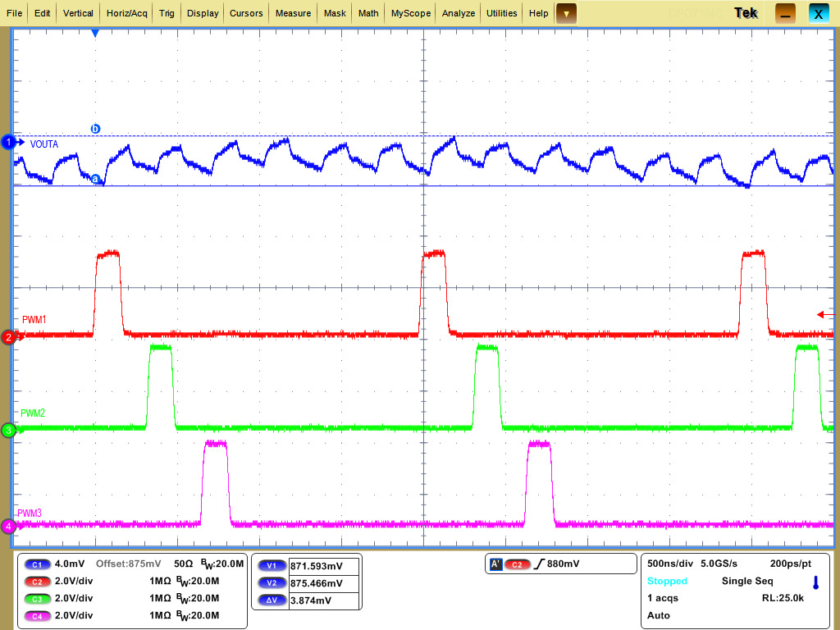The height and width of the screenshot is (630, 840).
Task: Open the orange dropdown arrow beside Help
Action: tap(566, 13)
